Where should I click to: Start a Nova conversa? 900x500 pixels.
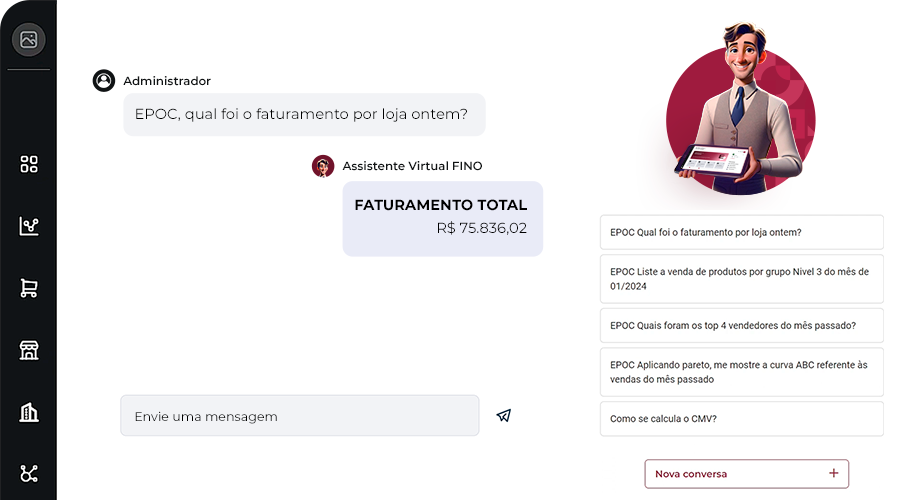coord(746,474)
